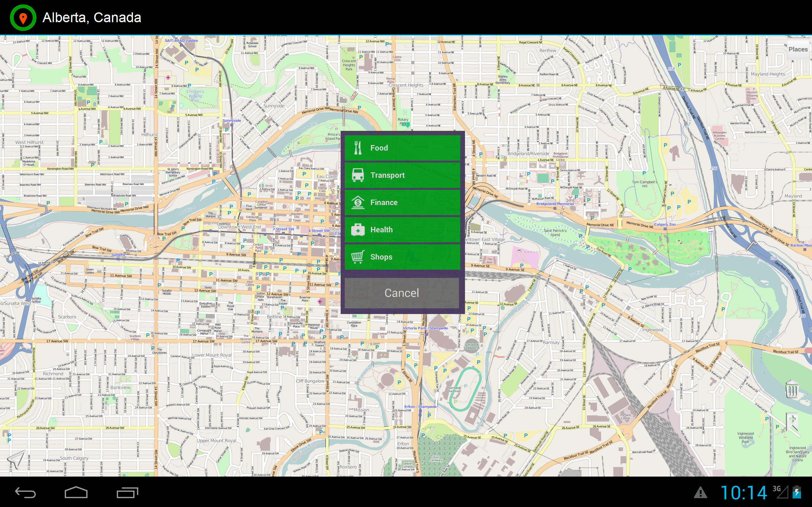Click the bus icon on the Transport row
812x507 pixels.
pyautogui.click(x=358, y=175)
